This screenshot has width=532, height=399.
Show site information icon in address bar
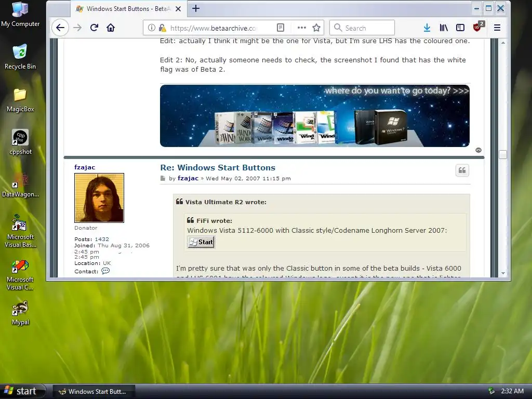pos(152,28)
